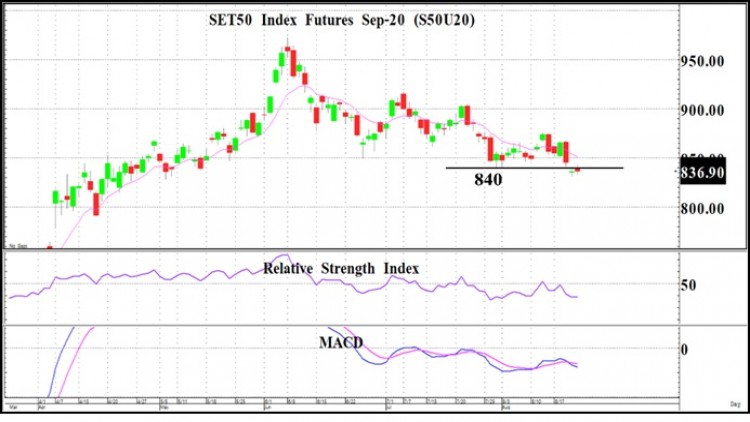750x422 pixels.
Task: Click the 900.00 price axis label
Action: 702,111
